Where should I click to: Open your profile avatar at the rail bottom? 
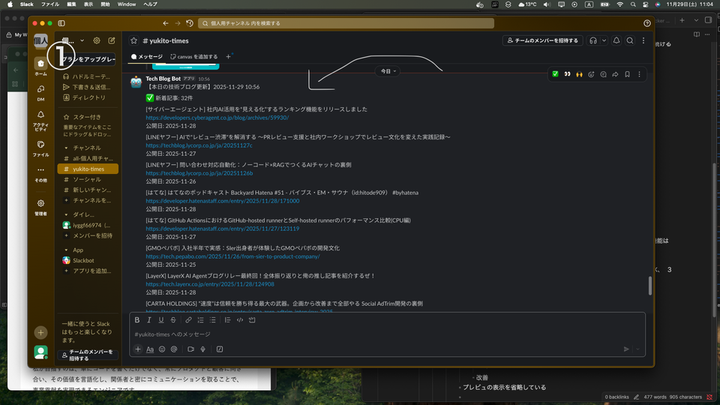point(41,352)
